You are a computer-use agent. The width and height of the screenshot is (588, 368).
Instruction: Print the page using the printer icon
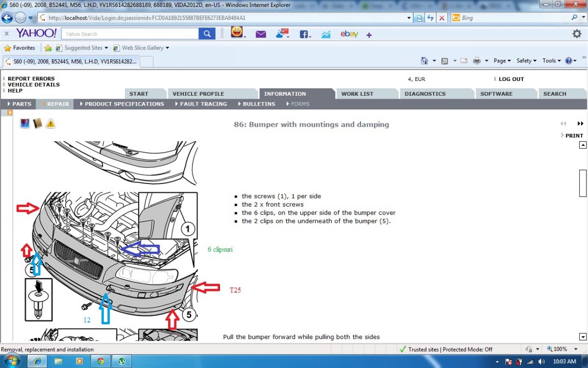point(477,61)
